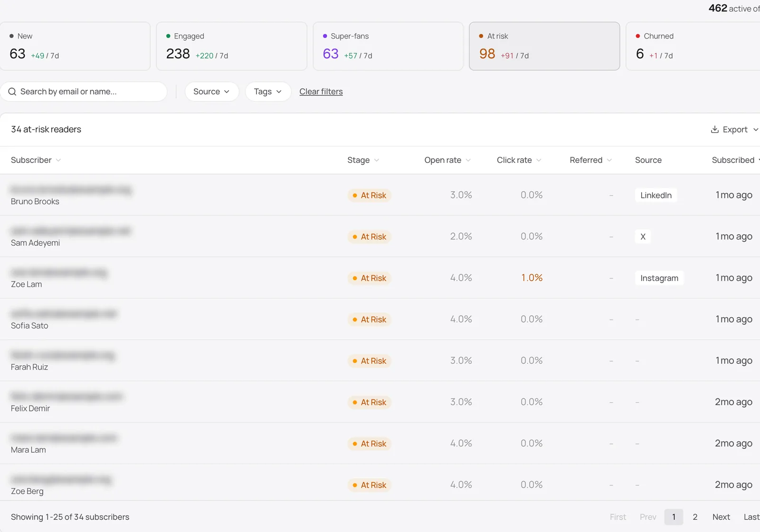Viewport: 760px width, 532px height.
Task: Open Farah Ruiz subscriber row
Action: [380, 361]
